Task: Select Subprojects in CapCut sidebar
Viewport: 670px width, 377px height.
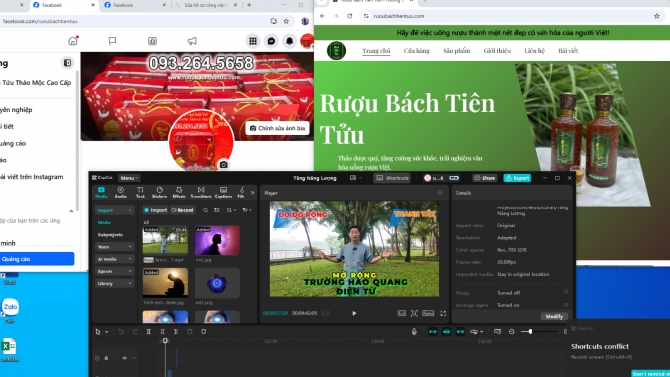Action: (x=110, y=235)
